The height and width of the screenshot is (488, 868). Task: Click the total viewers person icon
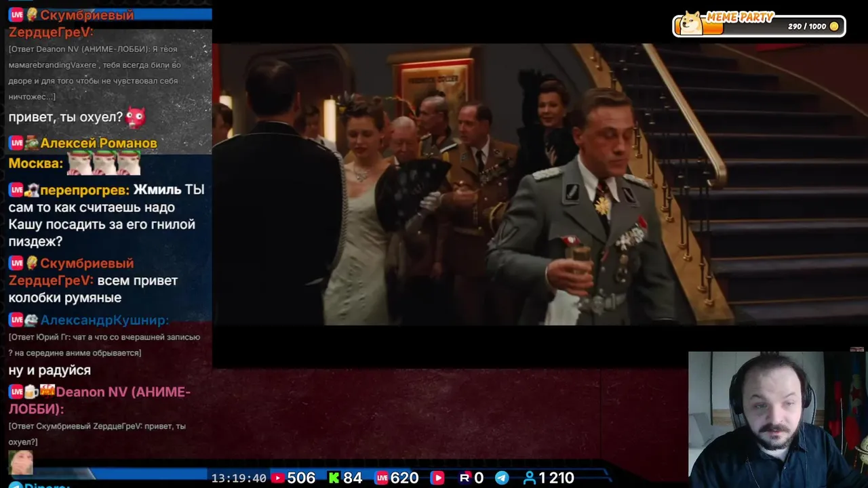coord(530,478)
